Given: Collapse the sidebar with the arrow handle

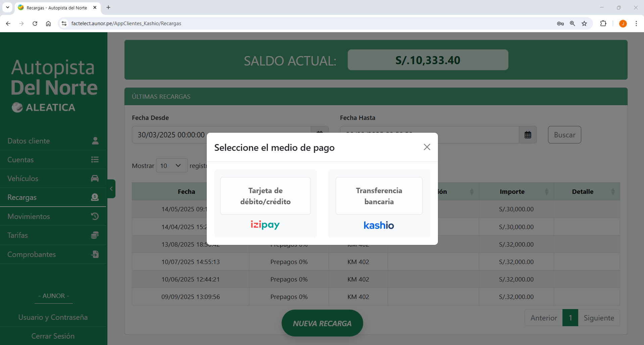Looking at the screenshot, I should pyautogui.click(x=111, y=189).
